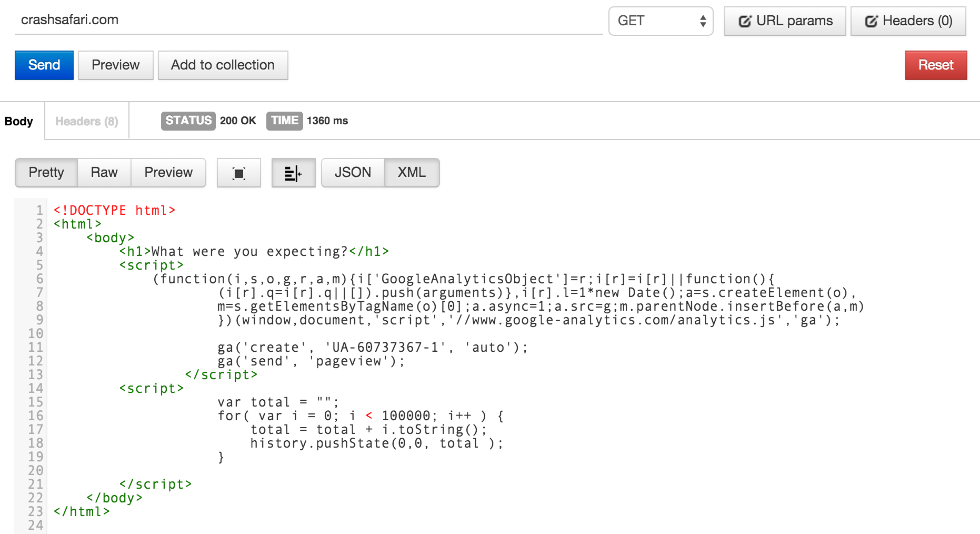The width and height of the screenshot is (980, 534).
Task: Click the closing </html> tag
Action: coord(82,511)
